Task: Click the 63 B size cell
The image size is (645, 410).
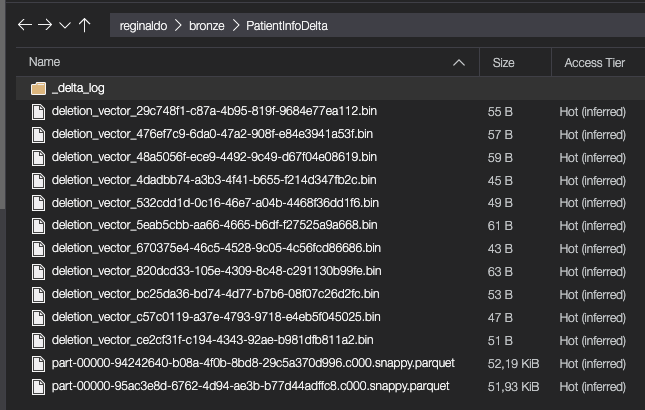Action: pyautogui.click(x=500, y=272)
